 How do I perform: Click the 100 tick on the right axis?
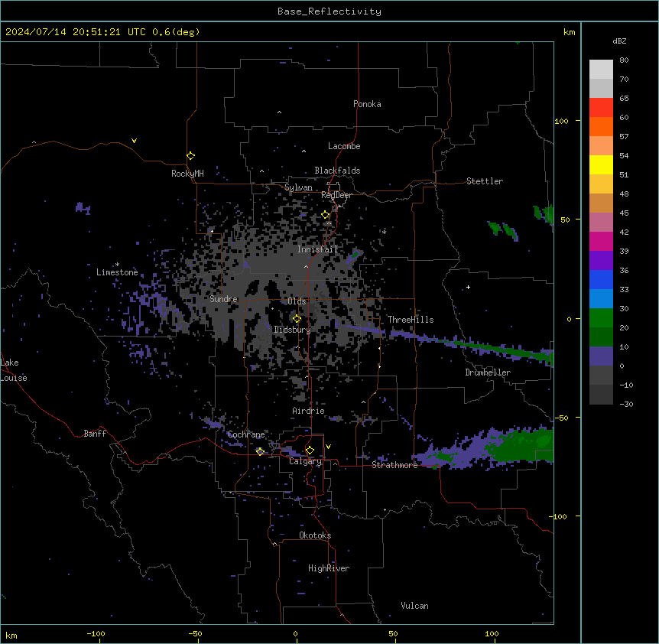pyautogui.click(x=561, y=121)
